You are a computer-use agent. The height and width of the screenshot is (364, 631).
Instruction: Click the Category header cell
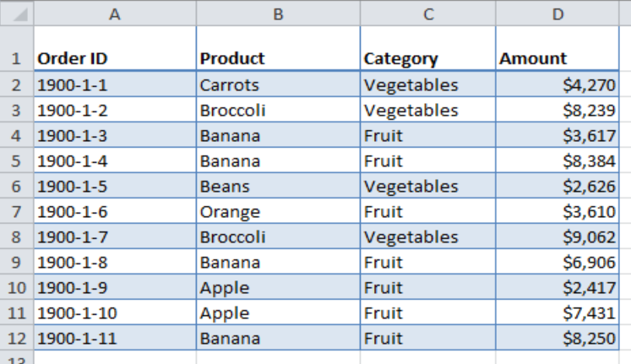428,48
